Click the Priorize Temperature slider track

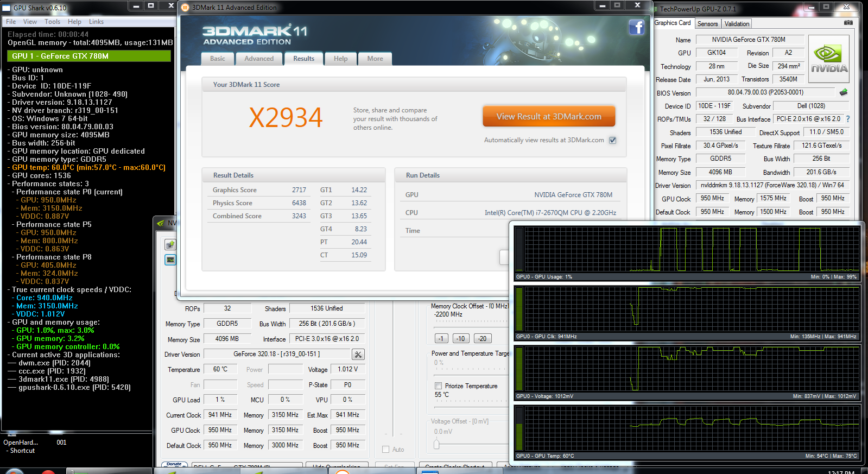tap(471, 407)
